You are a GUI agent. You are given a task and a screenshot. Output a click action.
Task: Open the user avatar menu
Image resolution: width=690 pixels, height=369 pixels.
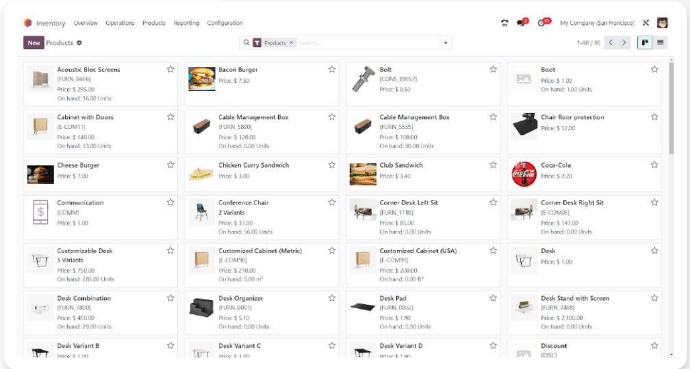(662, 23)
